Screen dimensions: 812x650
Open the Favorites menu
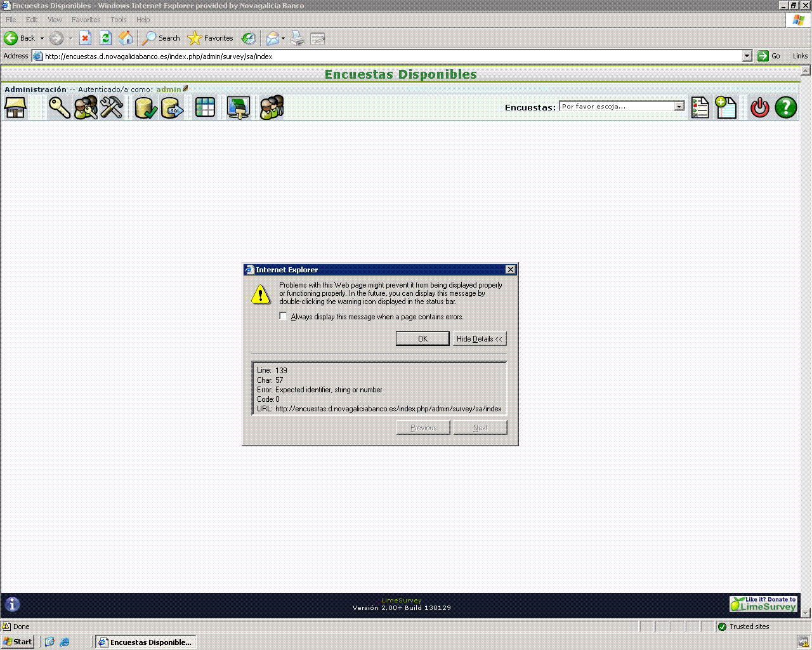(x=86, y=20)
